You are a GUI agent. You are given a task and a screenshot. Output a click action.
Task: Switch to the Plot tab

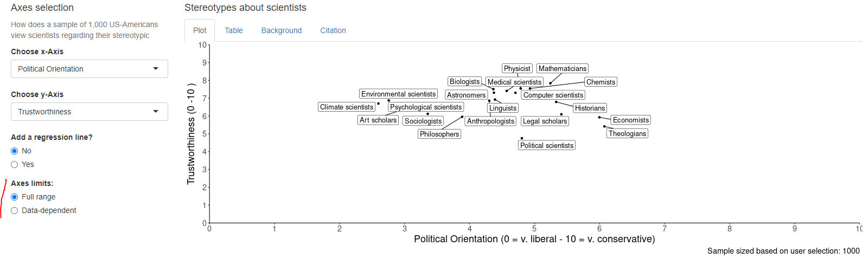pos(200,30)
